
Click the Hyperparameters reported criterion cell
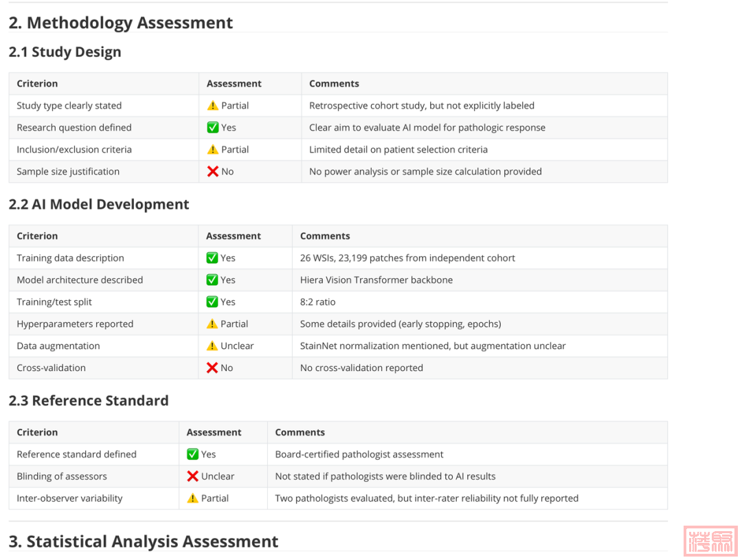click(75, 324)
